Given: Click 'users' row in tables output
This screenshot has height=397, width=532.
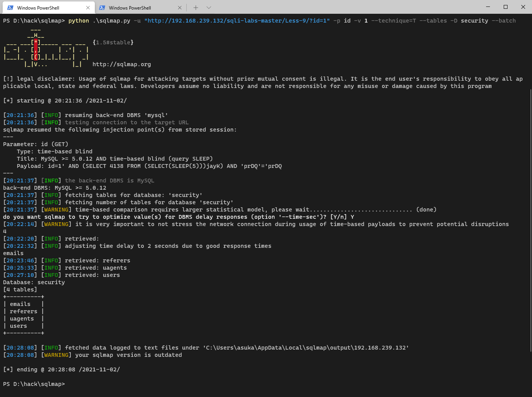Looking at the screenshot, I should 24,326.
